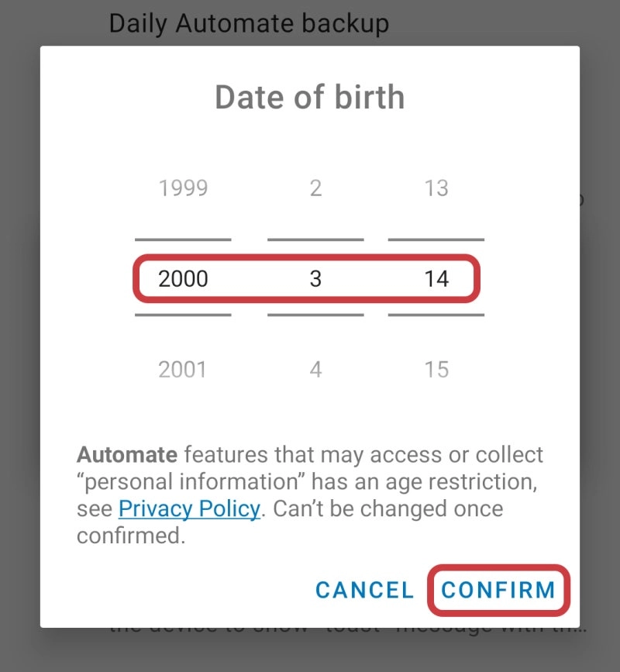Tap the selected year 2000 field
The width and height of the screenshot is (620, 672).
[183, 278]
